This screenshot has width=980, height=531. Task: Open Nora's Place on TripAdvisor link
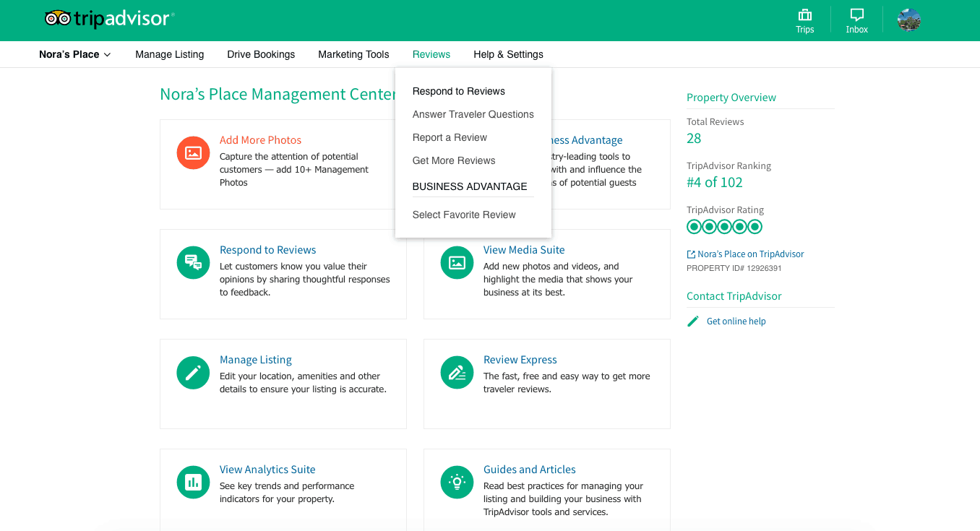pyautogui.click(x=751, y=254)
